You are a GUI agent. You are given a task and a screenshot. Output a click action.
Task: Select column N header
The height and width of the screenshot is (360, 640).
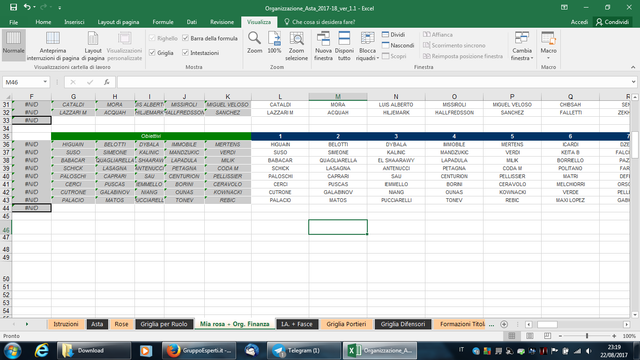(396, 97)
